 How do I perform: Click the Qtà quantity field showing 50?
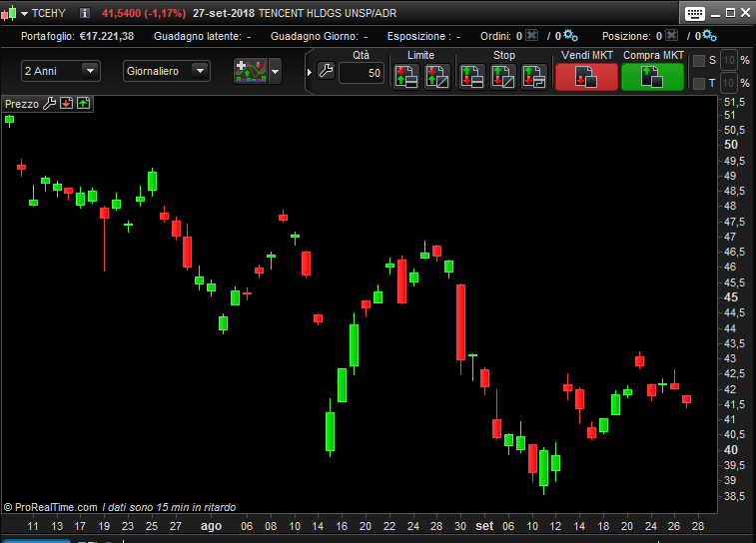click(x=362, y=73)
